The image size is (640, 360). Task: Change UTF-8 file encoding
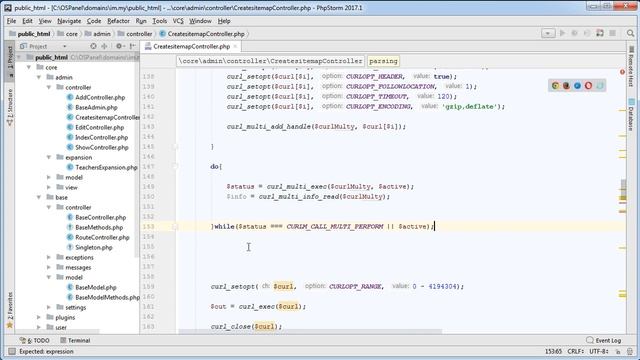click(x=600, y=351)
